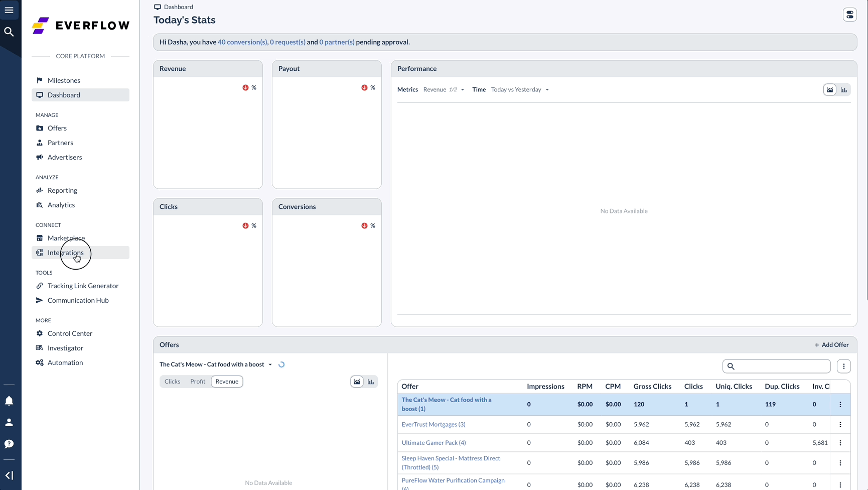The height and width of the screenshot is (490, 868).
Task: Open the hamburger menu icon
Action: (9, 10)
